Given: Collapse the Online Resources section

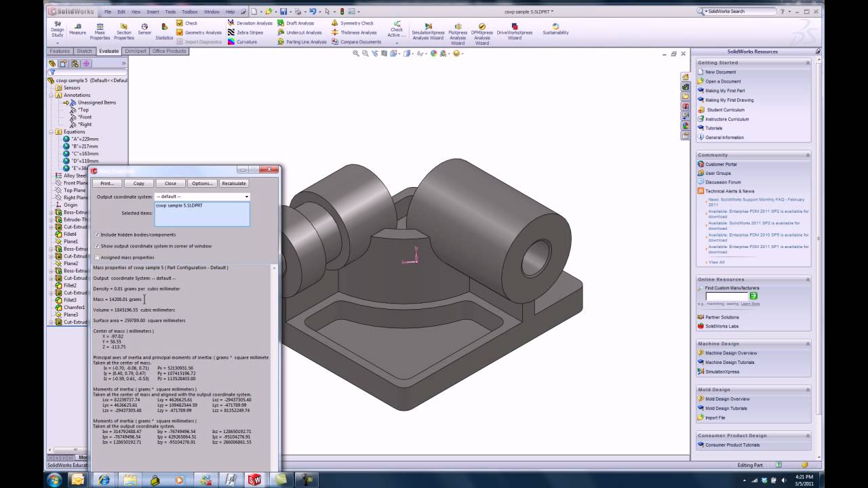Looking at the screenshot, I should [x=808, y=279].
